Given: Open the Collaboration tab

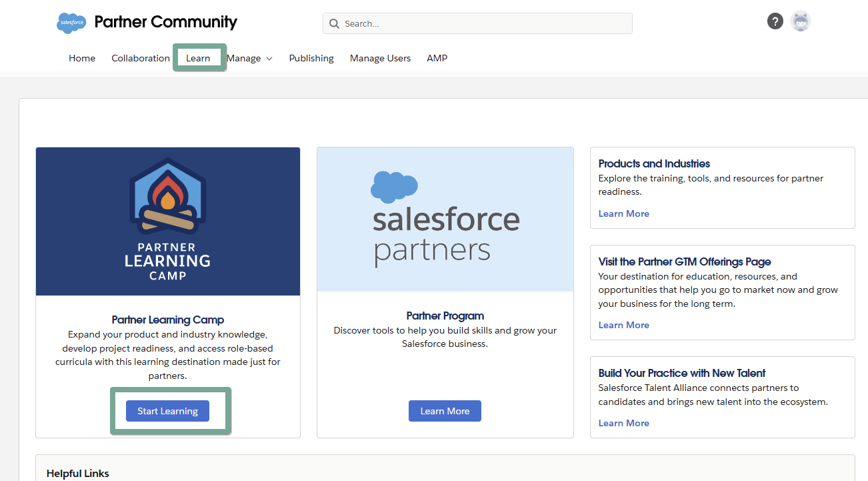Looking at the screenshot, I should 141,58.
